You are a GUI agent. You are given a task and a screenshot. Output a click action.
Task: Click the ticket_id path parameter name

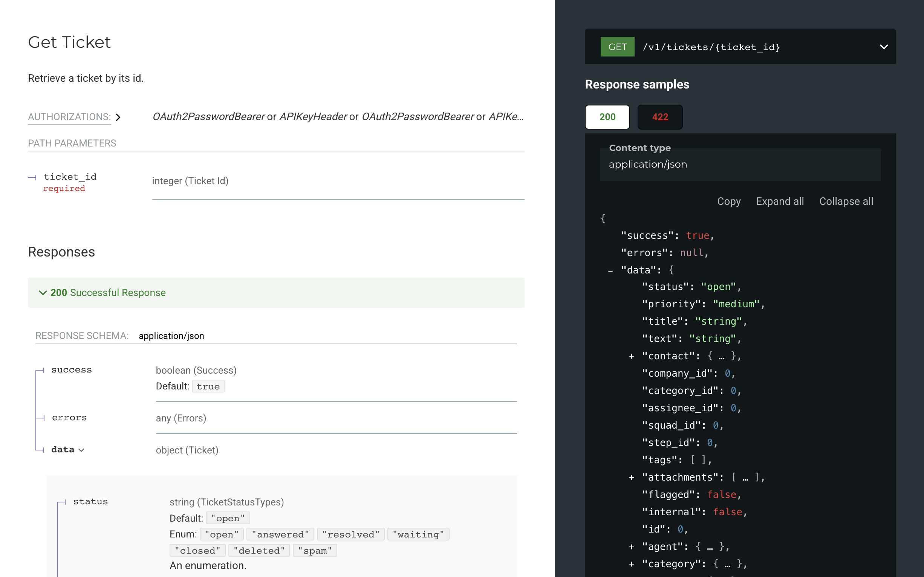(x=70, y=177)
